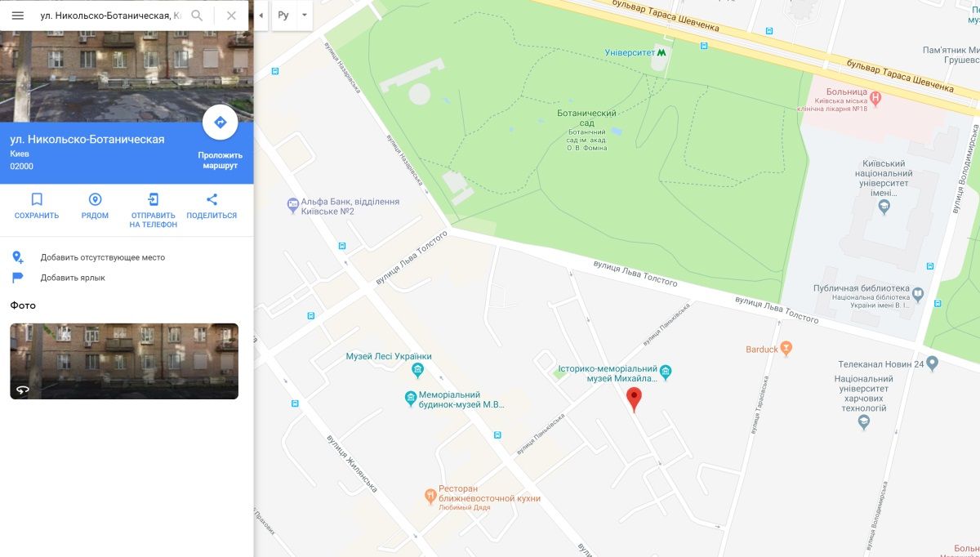Screen dimensions: 980x557
Task: Select the Barduck restaurant marker
Action: point(786,349)
